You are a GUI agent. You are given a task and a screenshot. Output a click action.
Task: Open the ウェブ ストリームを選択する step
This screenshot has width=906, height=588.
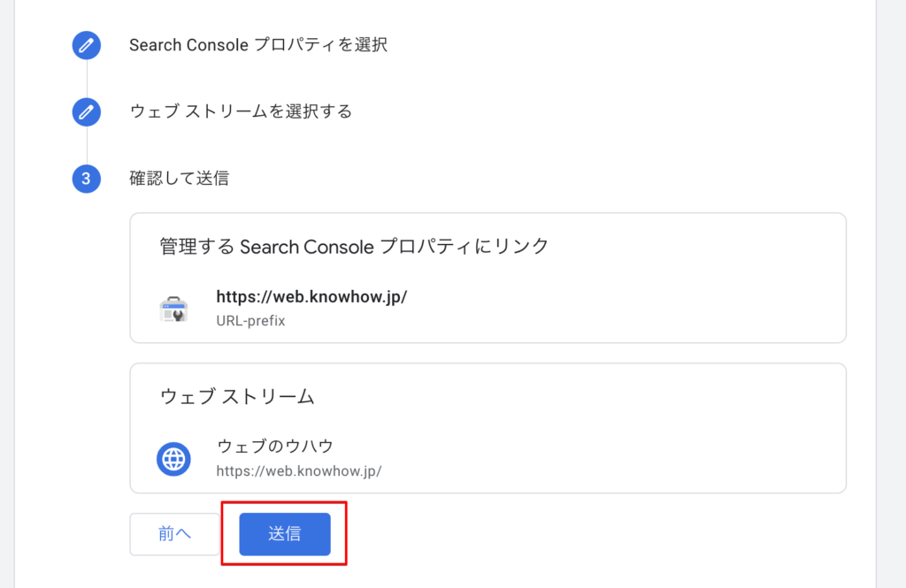[x=241, y=111]
